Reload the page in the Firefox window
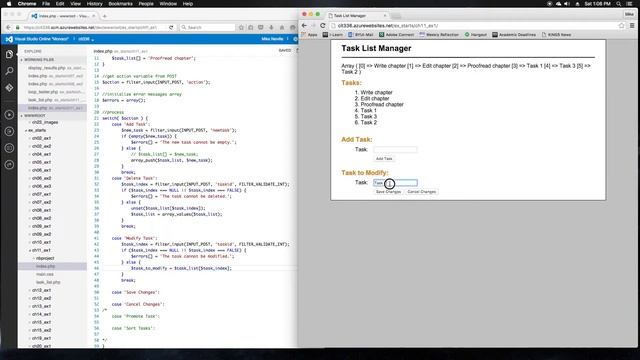This screenshot has width=640, height=360. click(x=171, y=27)
